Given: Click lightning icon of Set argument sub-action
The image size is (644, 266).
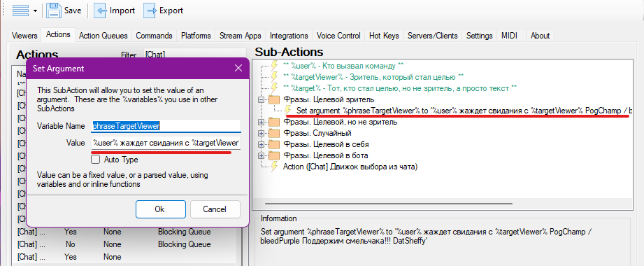Looking at the screenshot, I should (x=288, y=110).
